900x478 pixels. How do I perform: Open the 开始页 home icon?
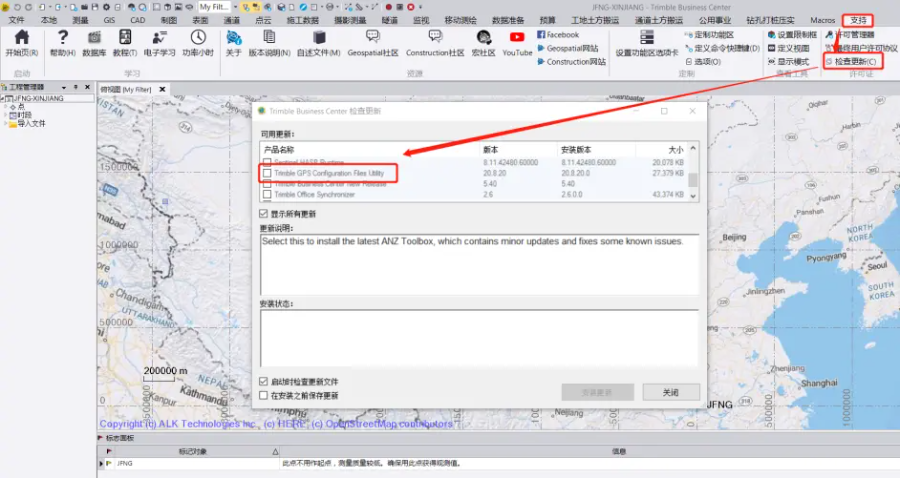21,38
